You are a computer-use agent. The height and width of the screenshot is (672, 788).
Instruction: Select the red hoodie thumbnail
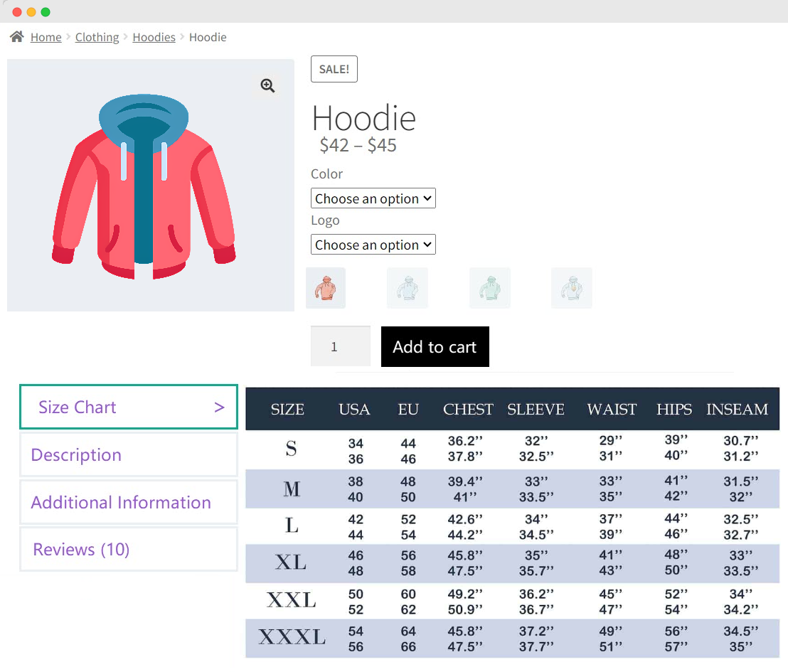[325, 287]
